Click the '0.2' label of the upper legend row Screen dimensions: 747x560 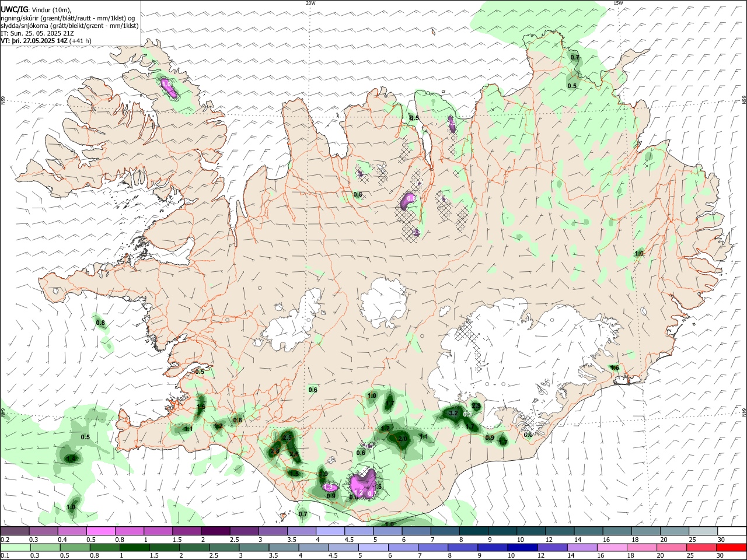tap(5, 540)
